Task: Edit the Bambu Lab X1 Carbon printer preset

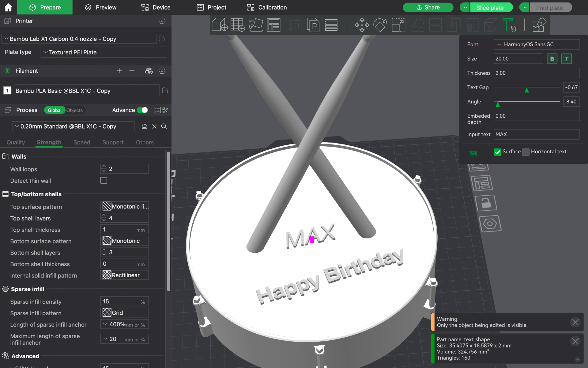Action: click(x=162, y=39)
